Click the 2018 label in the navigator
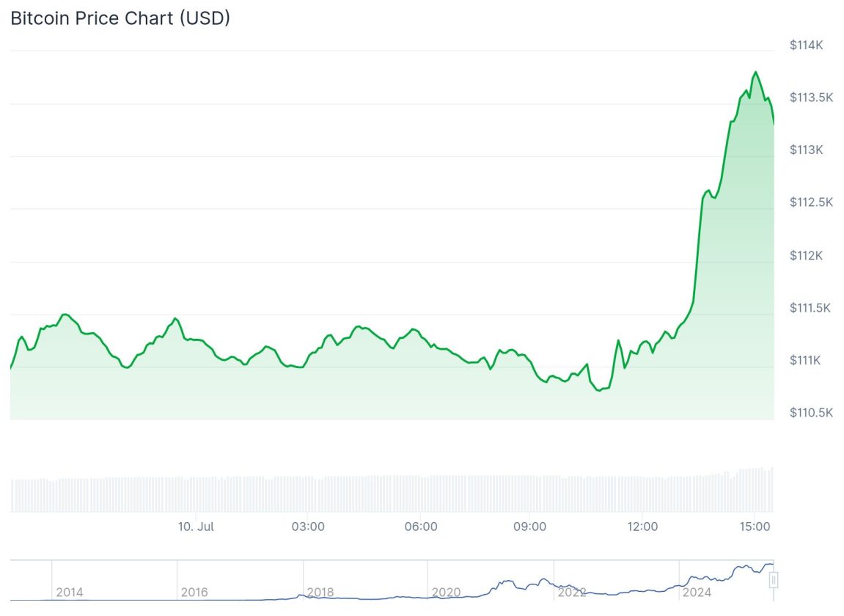This screenshot has height=616, width=844. [x=320, y=593]
